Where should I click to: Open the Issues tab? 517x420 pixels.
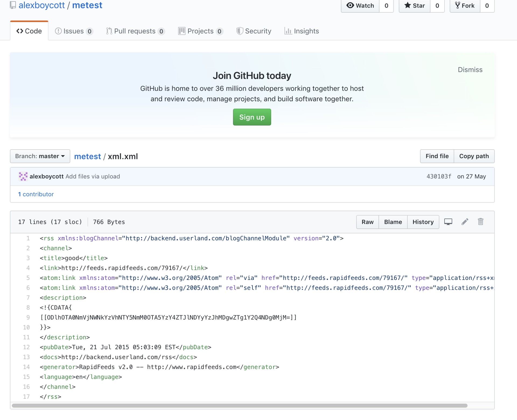pos(74,31)
